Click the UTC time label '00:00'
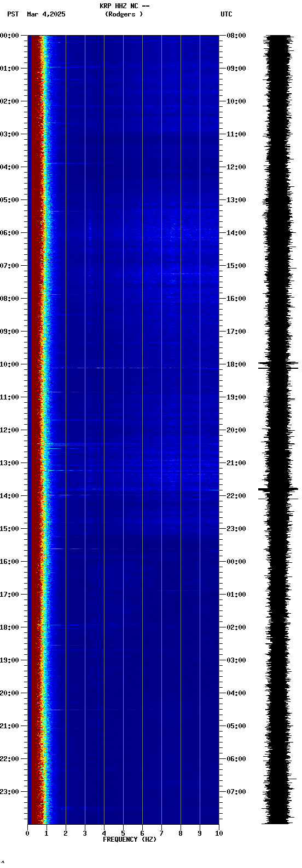 (x=236, y=562)
